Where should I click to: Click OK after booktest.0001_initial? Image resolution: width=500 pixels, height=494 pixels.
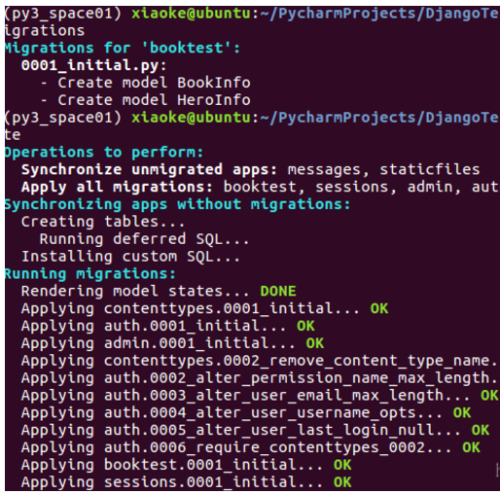coord(343,465)
